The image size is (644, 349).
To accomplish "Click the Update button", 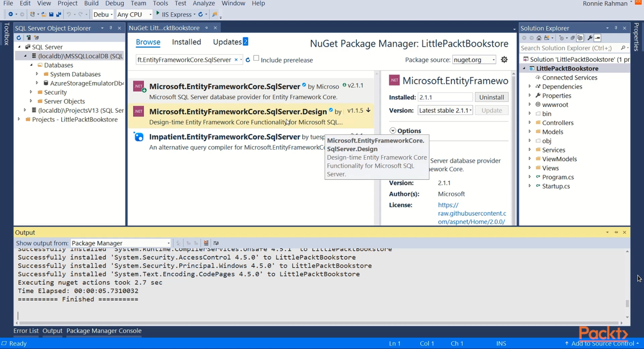I will tap(492, 110).
